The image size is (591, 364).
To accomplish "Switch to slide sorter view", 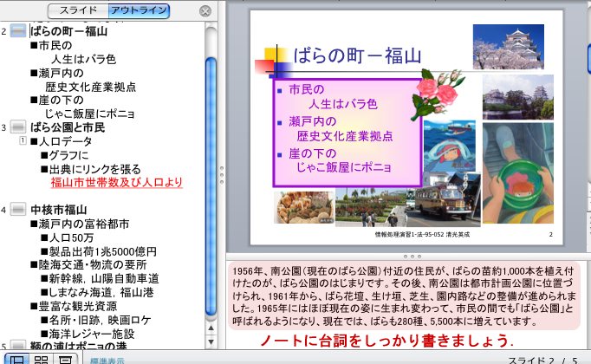I will coord(40,358).
